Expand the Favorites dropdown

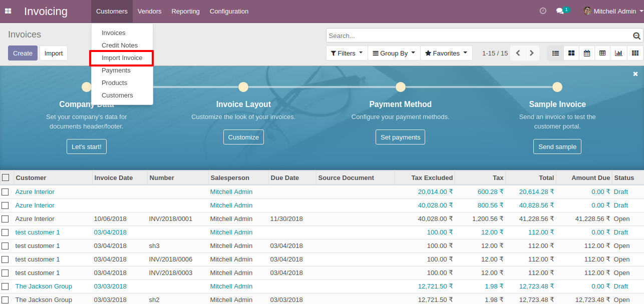click(446, 53)
